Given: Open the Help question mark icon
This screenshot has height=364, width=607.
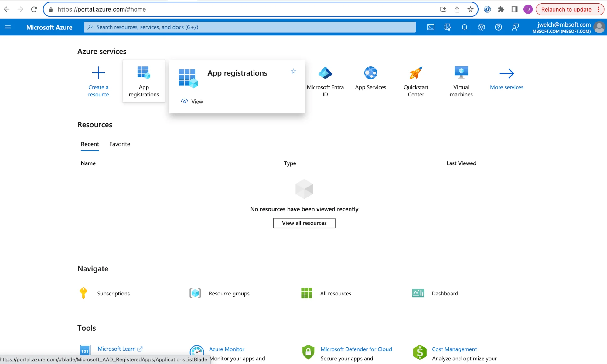Looking at the screenshot, I should tap(498, 27).
